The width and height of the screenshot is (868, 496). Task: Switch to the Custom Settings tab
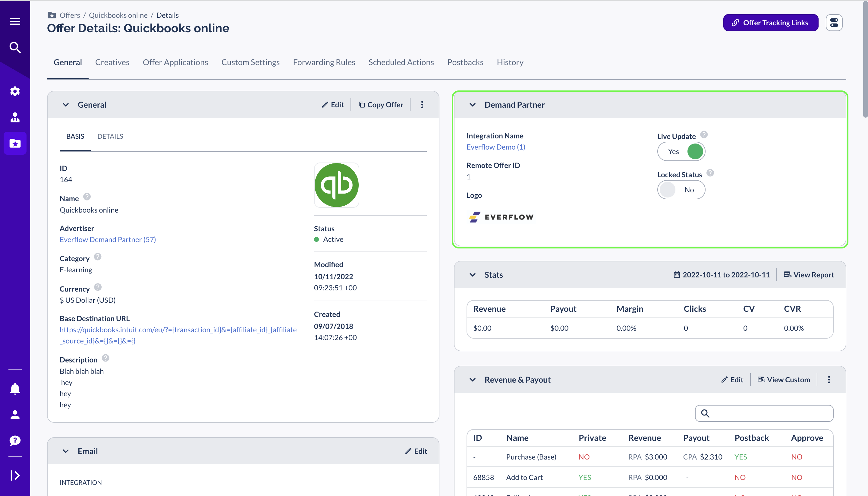tap(251, 62)
